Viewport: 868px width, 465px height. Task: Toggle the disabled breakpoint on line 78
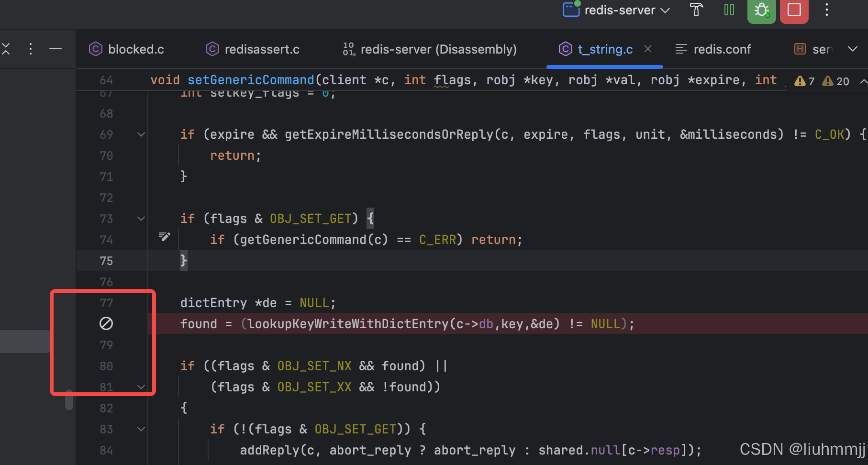click(x=106, y=323)
